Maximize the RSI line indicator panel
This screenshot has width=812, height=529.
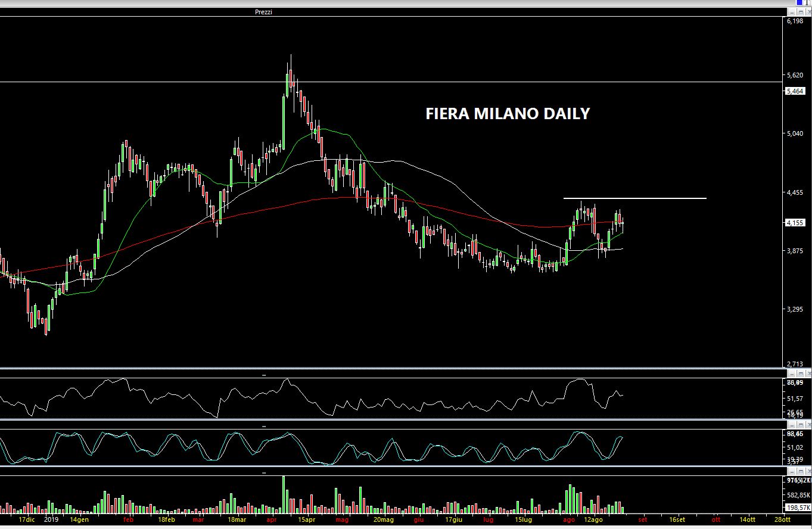coord(801,374)
